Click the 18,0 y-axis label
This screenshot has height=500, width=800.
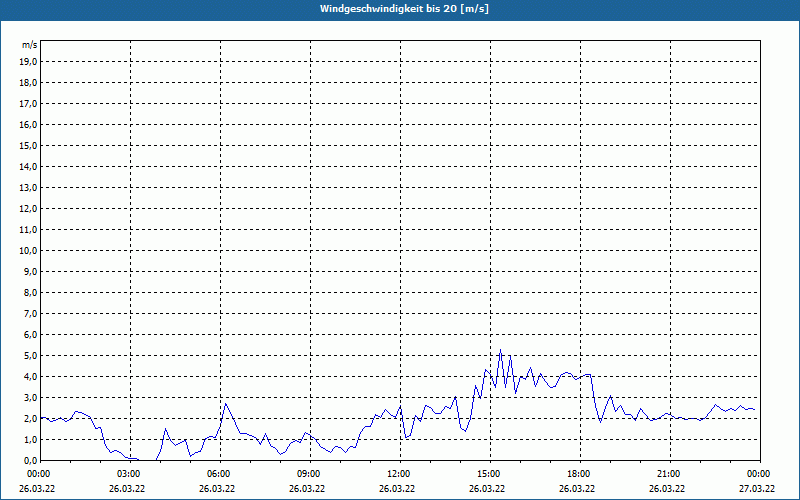[28, 83]
